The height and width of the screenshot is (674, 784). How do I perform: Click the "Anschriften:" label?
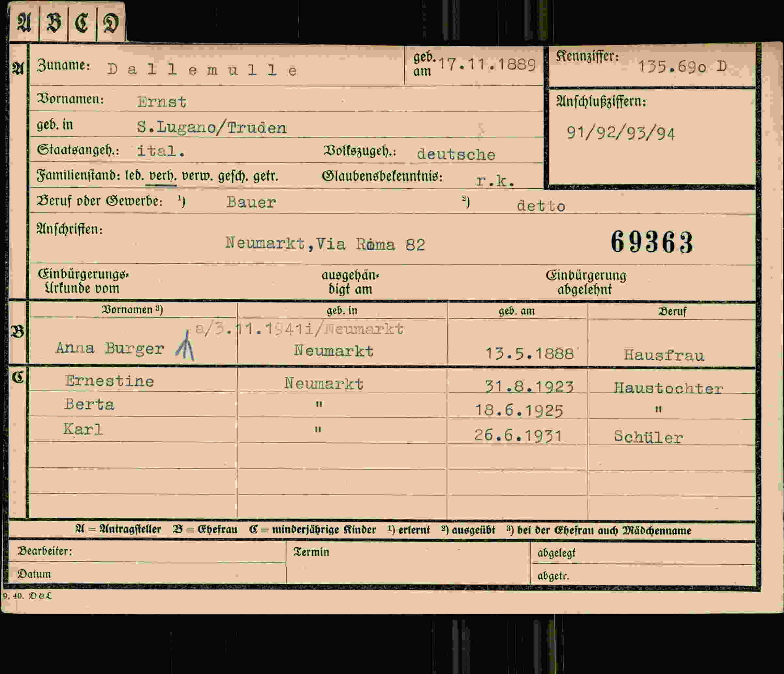pyautogui.click(x=69, y=229)
